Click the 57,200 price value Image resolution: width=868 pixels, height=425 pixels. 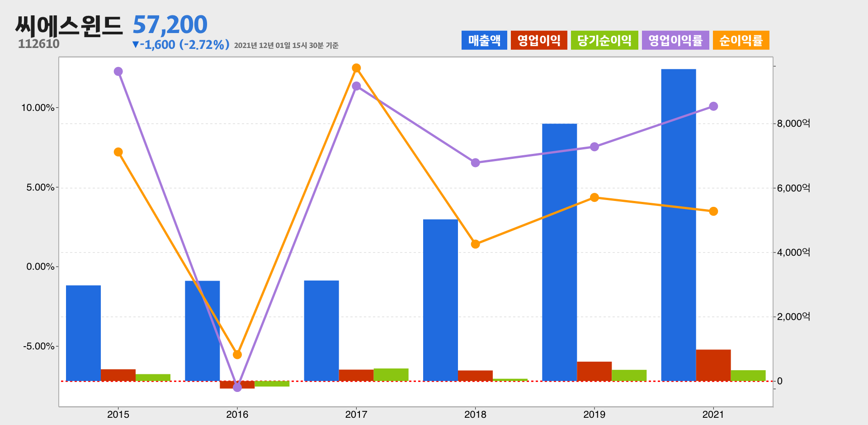click(170, 24)
